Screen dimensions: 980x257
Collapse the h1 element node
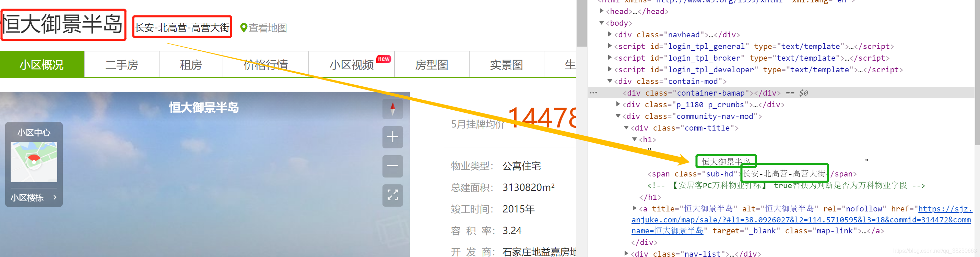pyautogui.click(x=635, y=139)
